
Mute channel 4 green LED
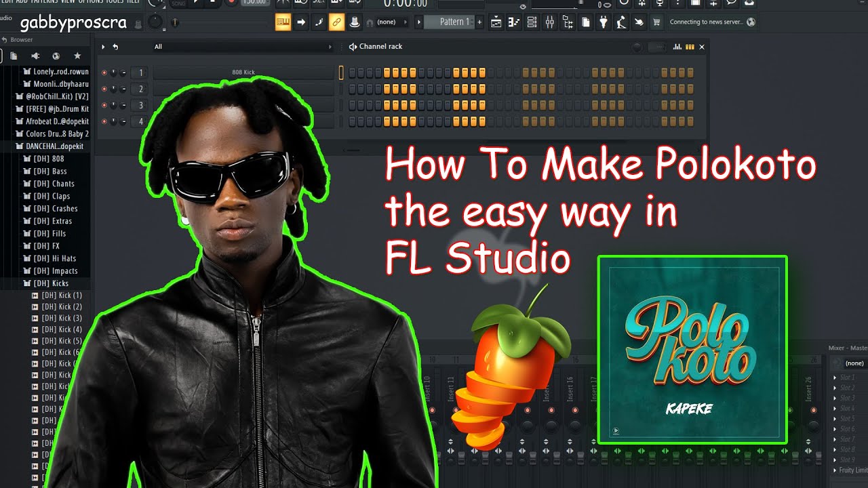[x=104, y=121]
